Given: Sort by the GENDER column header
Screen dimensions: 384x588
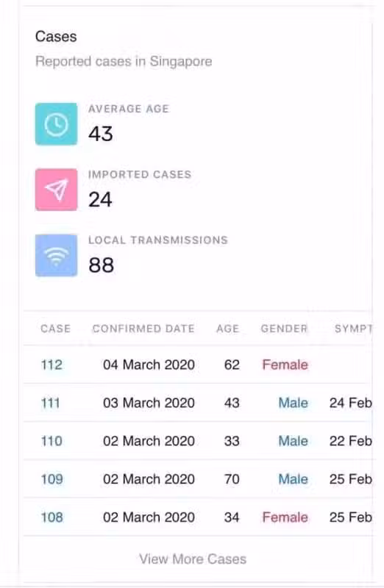Looking at the screenshot, I should click(x=284, y=329).
